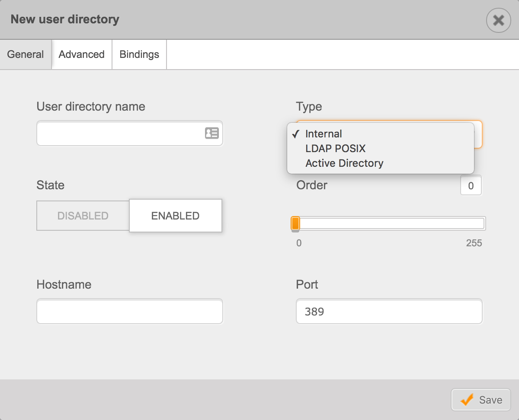Set State to ENABLED
Viewport: 519px width, 420px height.
[175, 216]
